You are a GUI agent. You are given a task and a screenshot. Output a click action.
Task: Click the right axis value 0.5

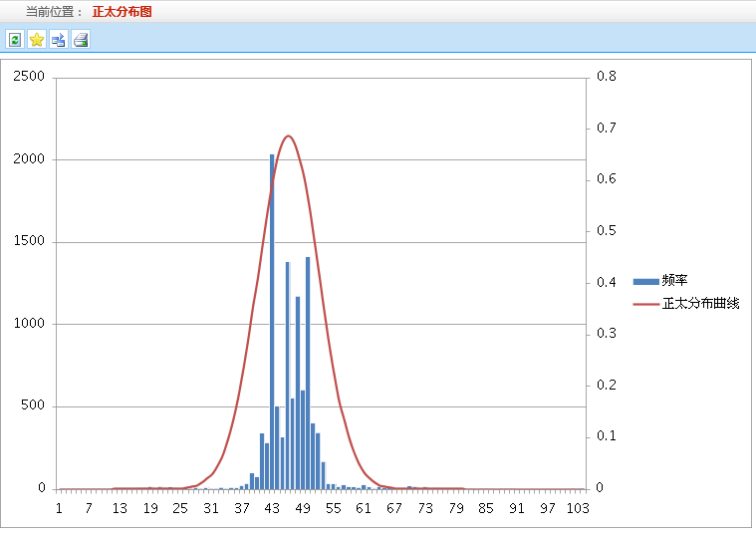pyautogui.click(x=606, y=230)
